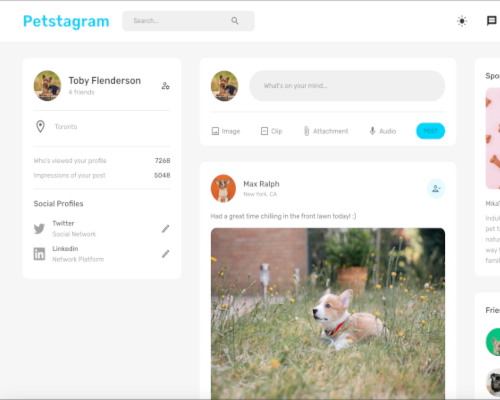Open the messages chat icon
Viewport: 500px width, 400px height.
492,21
